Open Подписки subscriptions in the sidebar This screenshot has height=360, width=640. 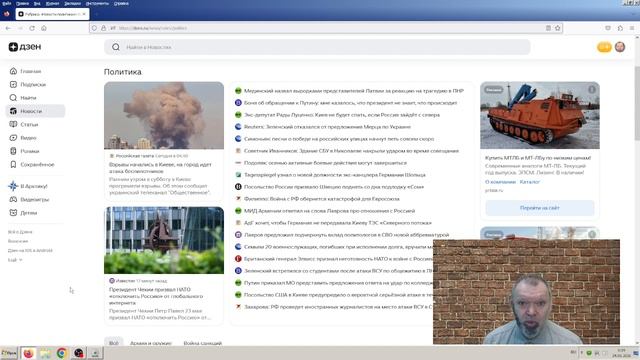tap(28, 84)
